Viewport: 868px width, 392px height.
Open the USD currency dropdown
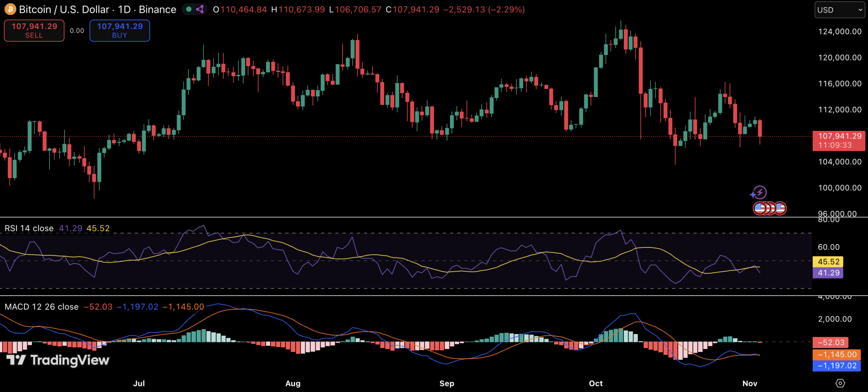[x=839, y=10]
